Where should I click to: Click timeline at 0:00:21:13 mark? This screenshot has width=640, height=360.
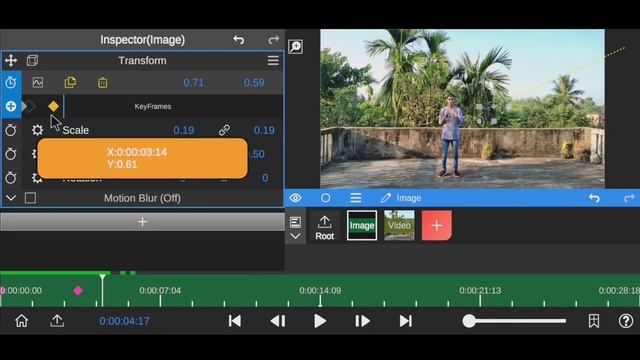[x=480, y=291]
